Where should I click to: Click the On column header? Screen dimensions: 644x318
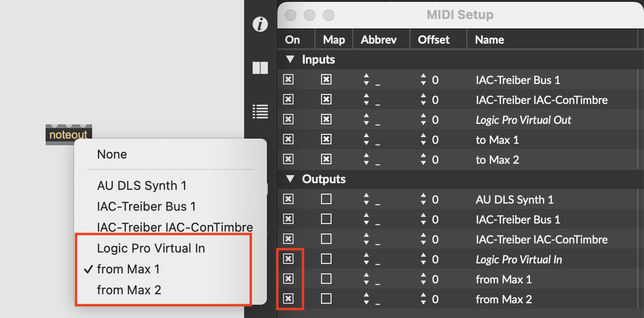tap(296, 39)
